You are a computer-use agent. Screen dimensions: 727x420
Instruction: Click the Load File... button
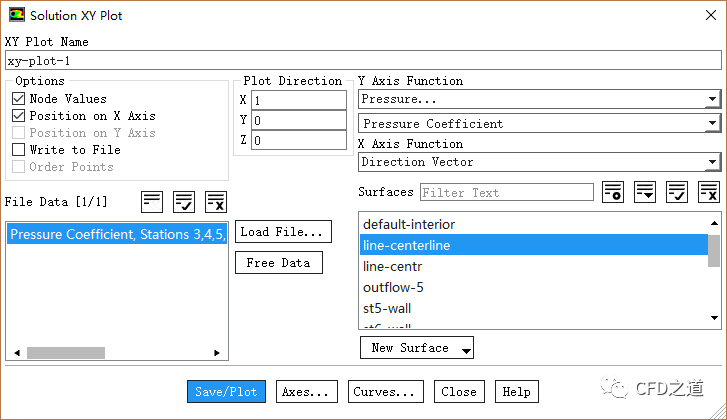(284, 232)
